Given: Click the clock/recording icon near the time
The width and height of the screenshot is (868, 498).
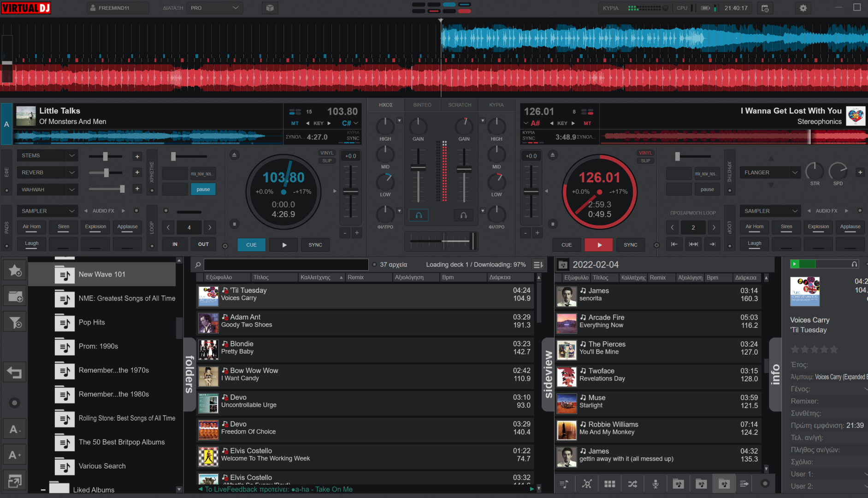Looking at the screenshot, I should 765,8.
